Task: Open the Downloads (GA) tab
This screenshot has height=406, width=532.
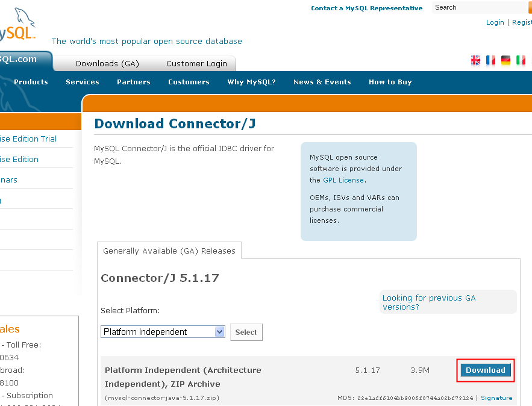Action: tap(107, 63)
